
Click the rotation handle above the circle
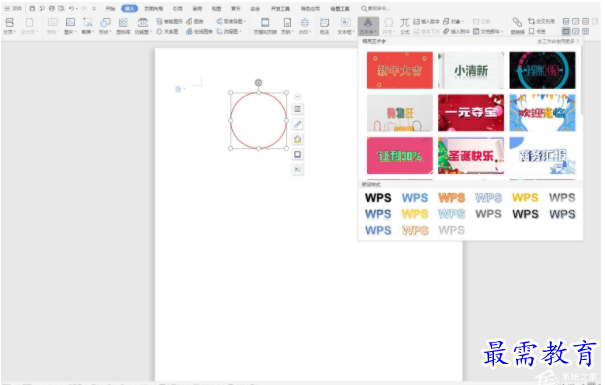pos(259,83)
